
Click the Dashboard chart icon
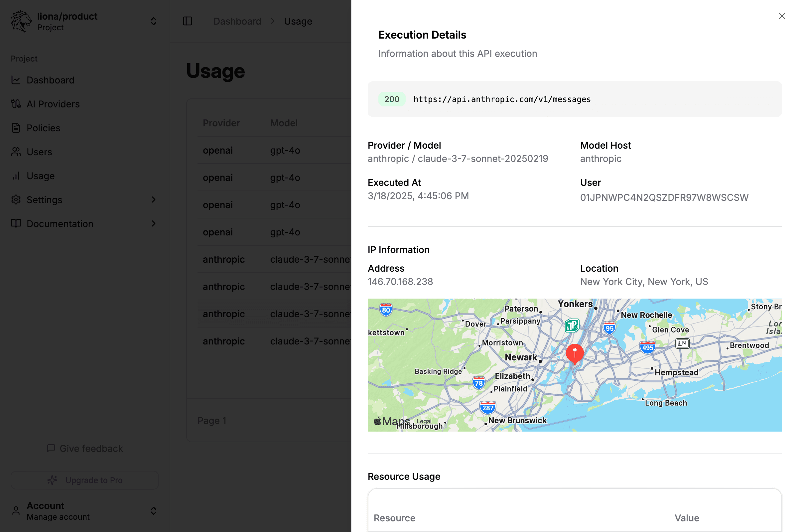pyautogui.click(x=16, y=80)
